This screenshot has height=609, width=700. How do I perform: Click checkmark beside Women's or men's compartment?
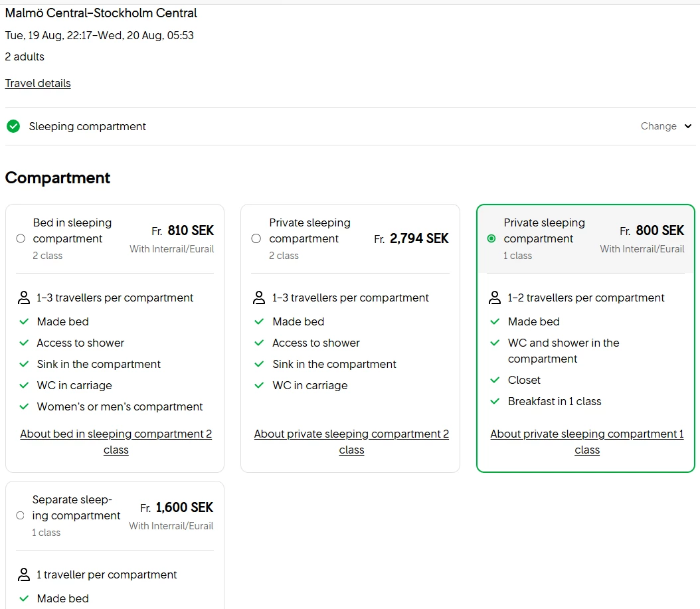[25, 406]
